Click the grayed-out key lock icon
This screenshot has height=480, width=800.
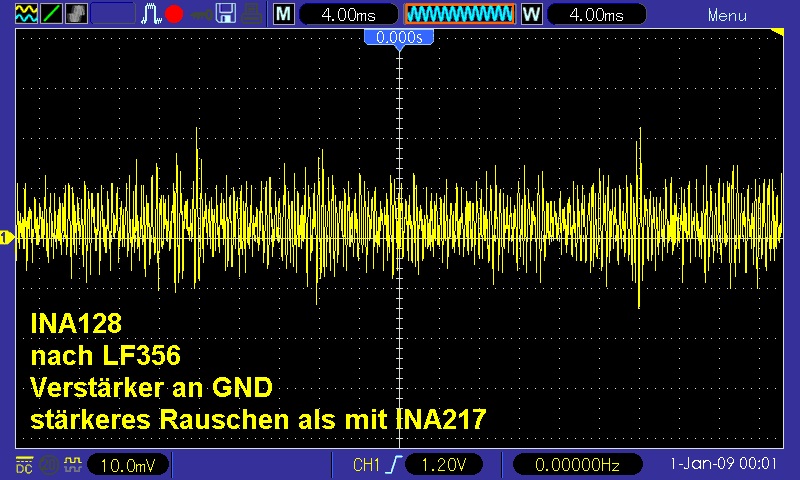(x=202, y=14)
